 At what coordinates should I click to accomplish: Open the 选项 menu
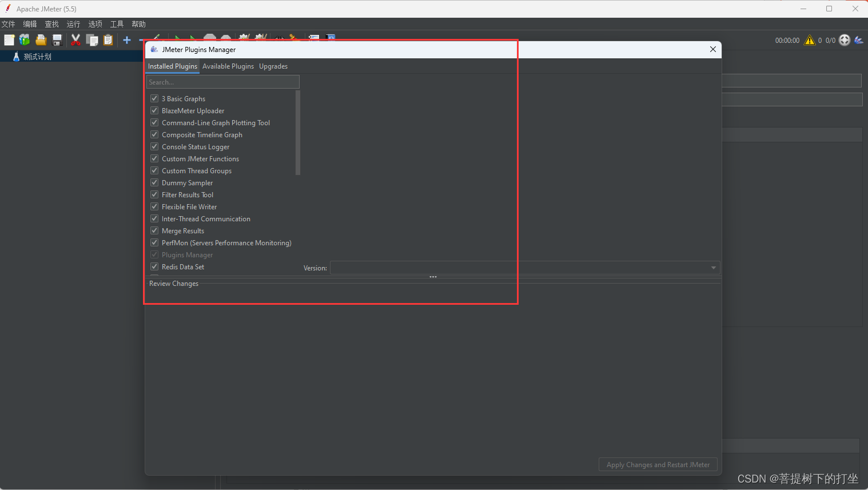point(94,24)
